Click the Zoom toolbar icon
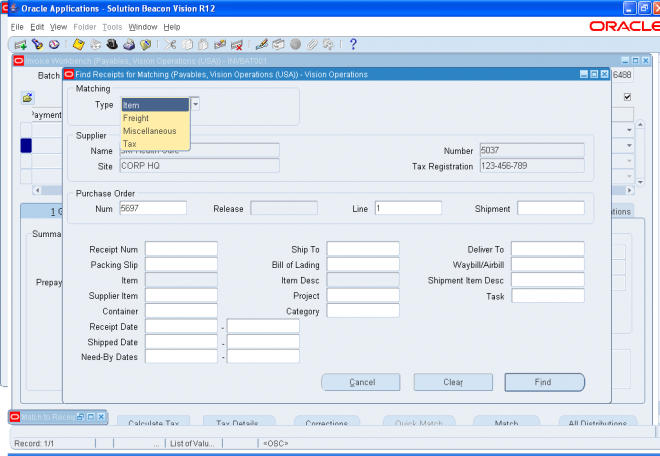The height and width of the screenshot is (456, 660). [x=278, y=44]
